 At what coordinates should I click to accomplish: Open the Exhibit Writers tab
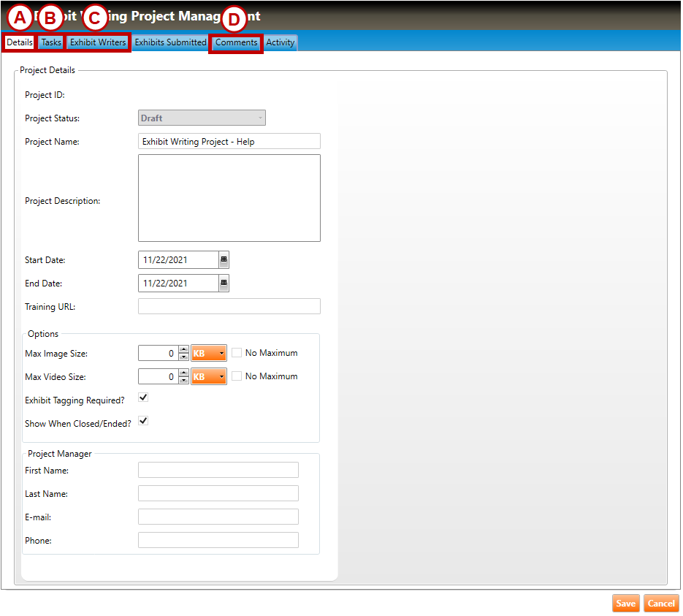[98, 42]
